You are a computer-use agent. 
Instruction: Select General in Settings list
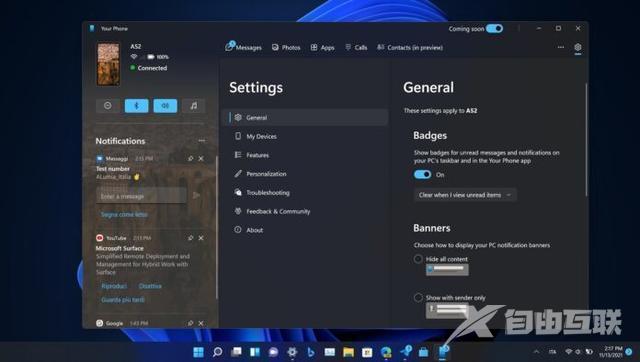[306, 118]
